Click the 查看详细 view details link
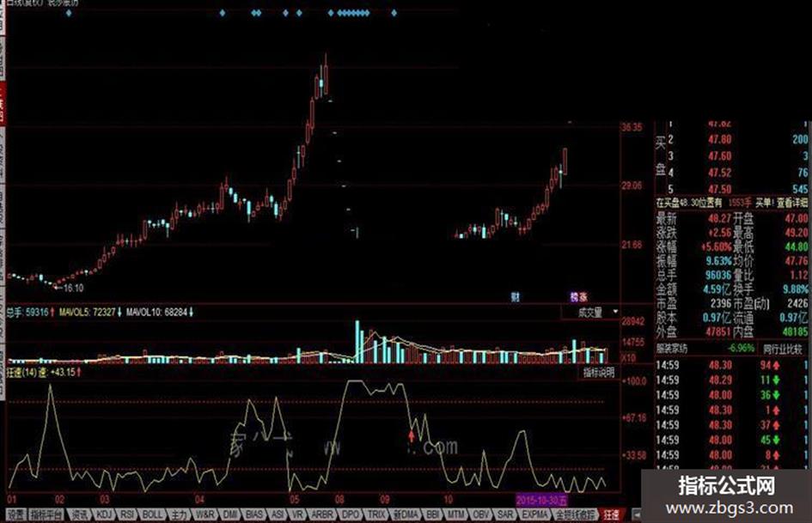 coord(791,203)
